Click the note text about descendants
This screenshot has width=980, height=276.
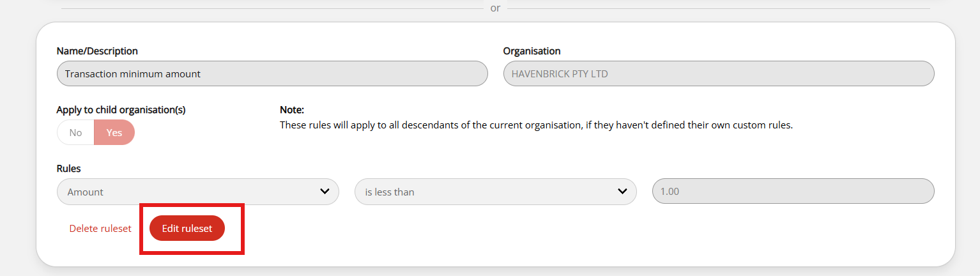click(536, 125)
